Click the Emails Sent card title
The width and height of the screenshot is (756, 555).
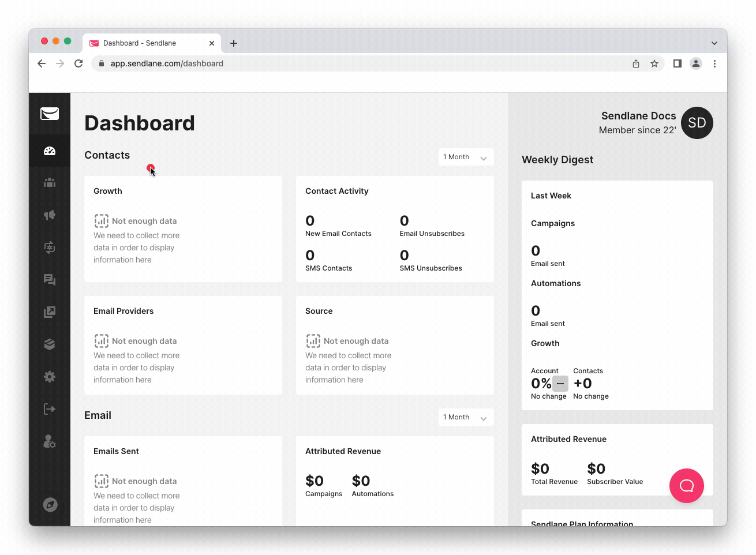pos(116,451)
